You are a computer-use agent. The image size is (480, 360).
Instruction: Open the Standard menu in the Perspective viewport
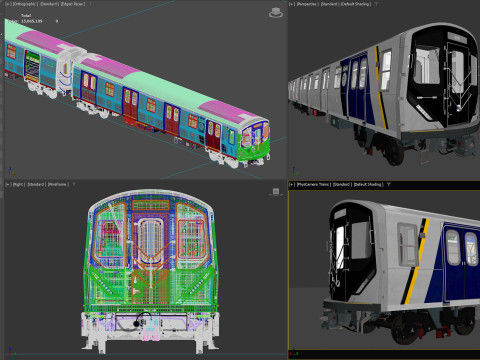pos(330,4)
